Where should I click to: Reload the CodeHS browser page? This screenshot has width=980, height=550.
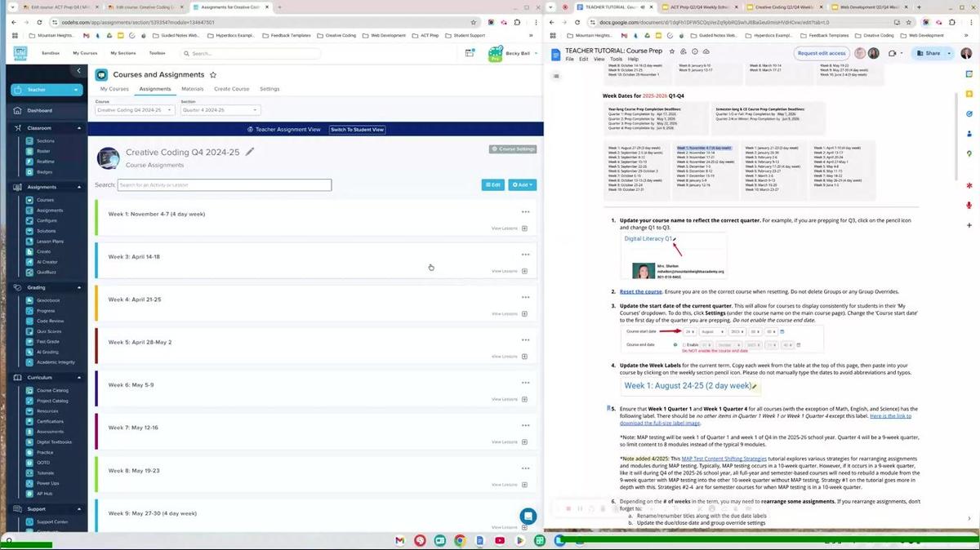[38, 23]
